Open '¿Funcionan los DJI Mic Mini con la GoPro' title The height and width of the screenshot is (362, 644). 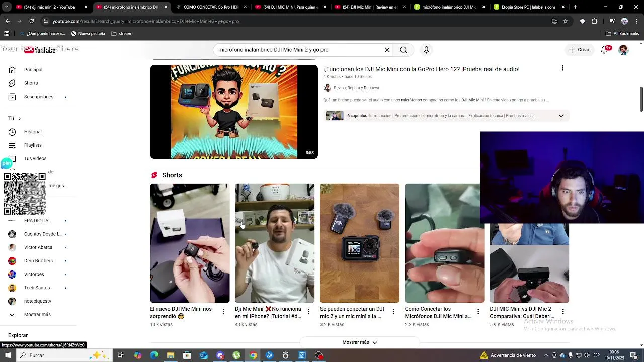click(421, 69)
